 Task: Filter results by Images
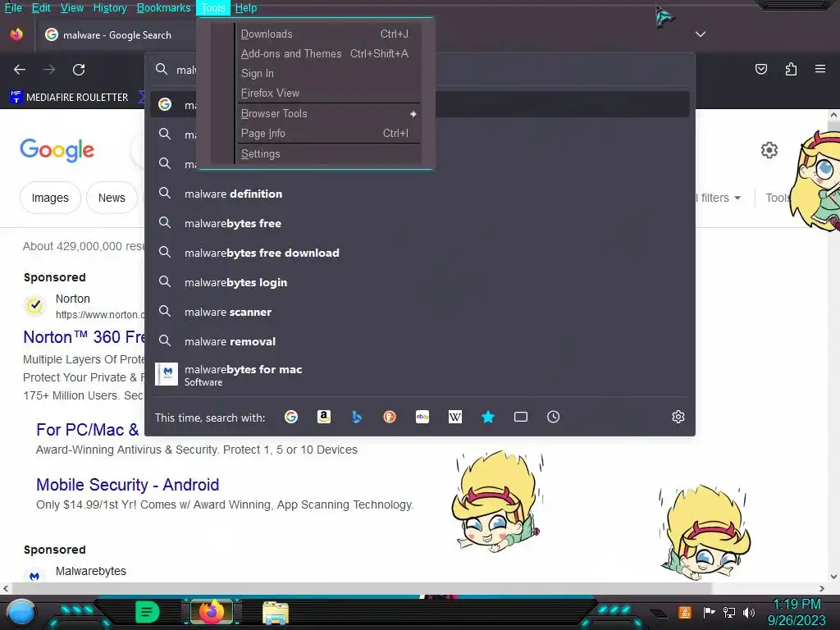pyautogui.click(x=50, y=198)
